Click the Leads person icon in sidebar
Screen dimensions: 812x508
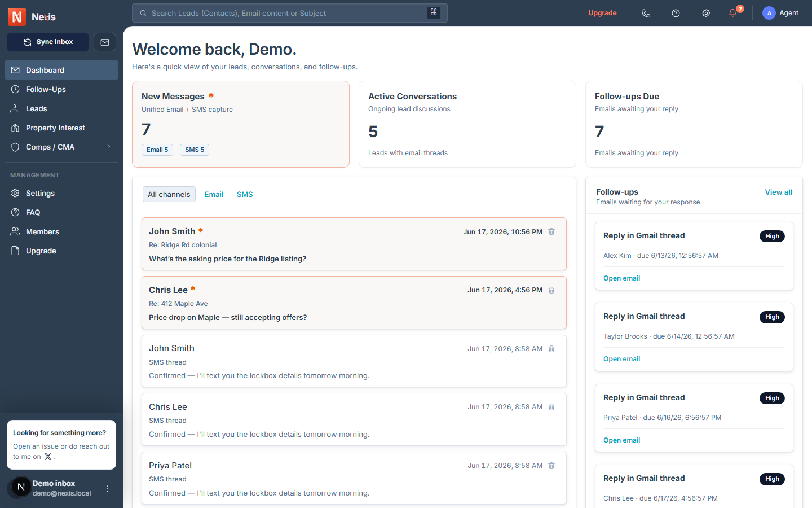coord(15,108)
